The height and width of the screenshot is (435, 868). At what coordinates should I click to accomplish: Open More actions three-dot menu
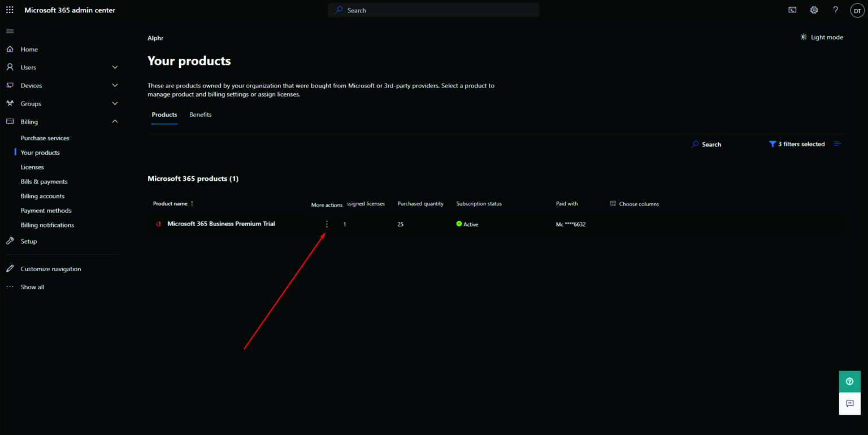(x=327, y=224)
